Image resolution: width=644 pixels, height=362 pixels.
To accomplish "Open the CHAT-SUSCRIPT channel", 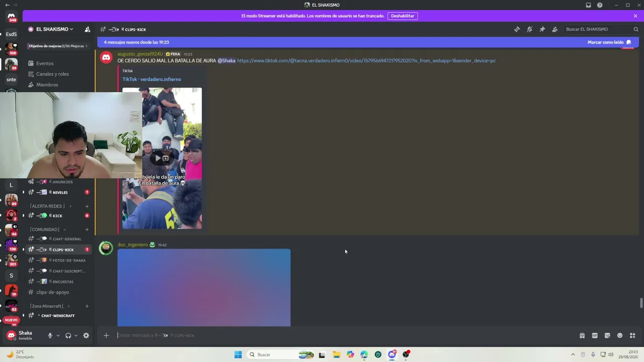I will point(59,271).
